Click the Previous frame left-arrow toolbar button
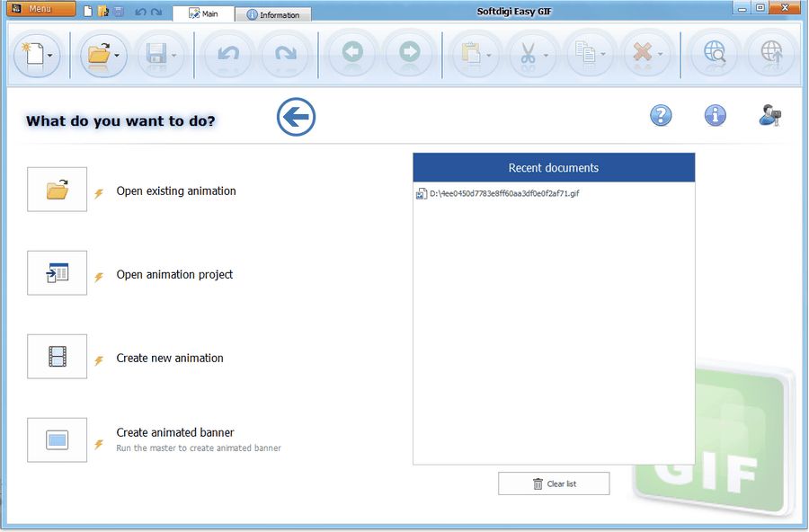 pos(352,52)
